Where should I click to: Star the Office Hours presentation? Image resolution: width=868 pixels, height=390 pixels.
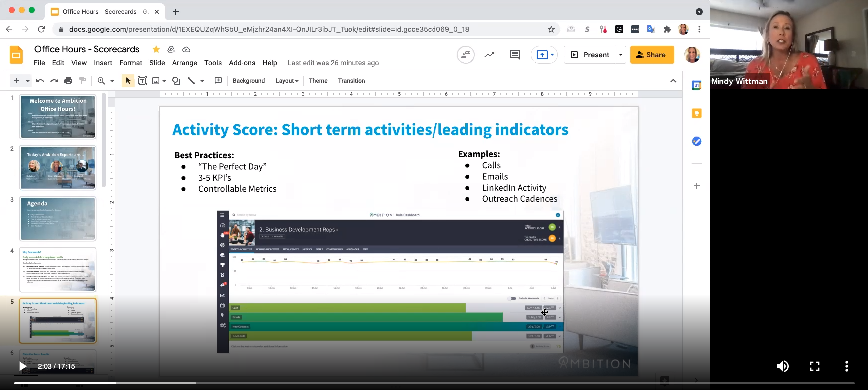click(156, 49)
